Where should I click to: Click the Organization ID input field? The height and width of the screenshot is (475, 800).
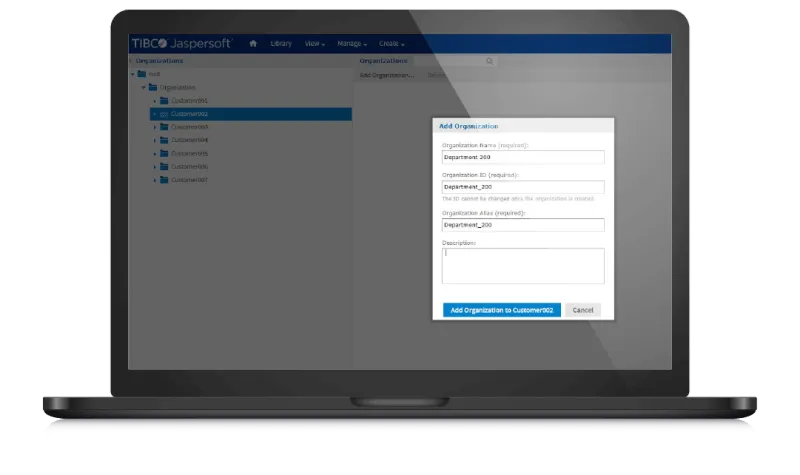click(523, 187)
